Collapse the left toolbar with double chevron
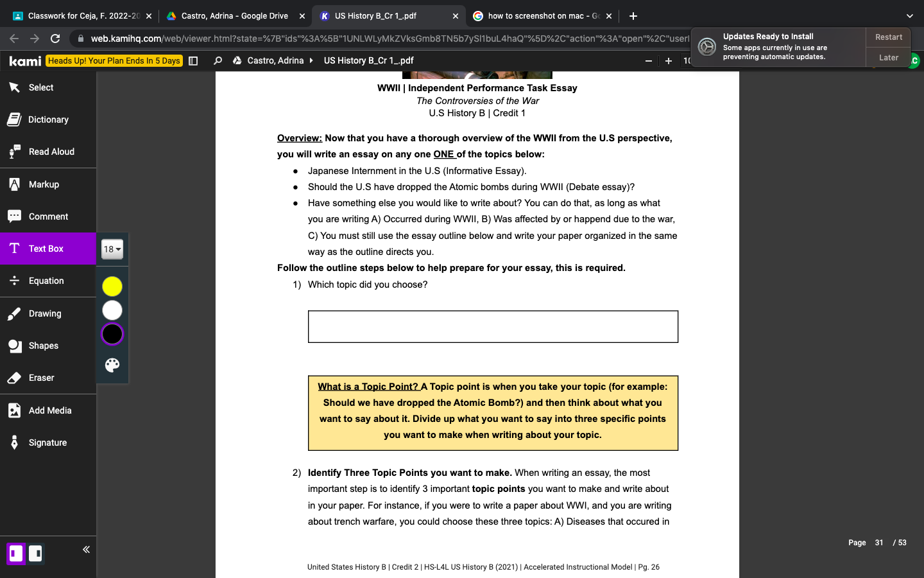This screenshot has height=578, width=924. pyautogui.click(x=86, y=550)
